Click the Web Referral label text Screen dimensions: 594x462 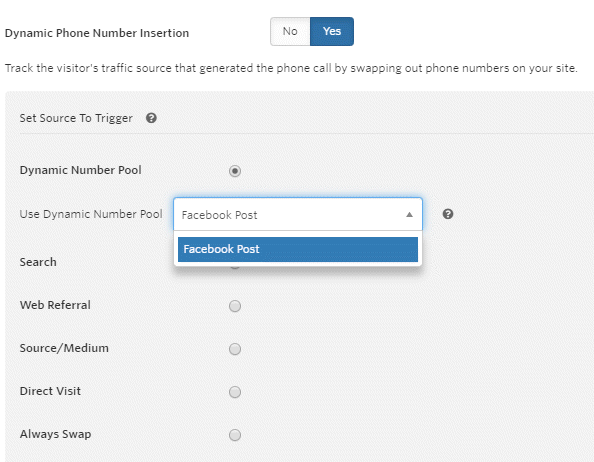[x=55, y=305]
